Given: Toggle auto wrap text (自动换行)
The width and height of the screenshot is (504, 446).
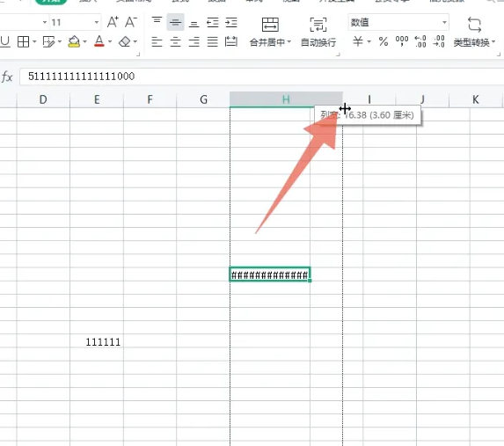Looking at the screenshot, I should 318,32.
